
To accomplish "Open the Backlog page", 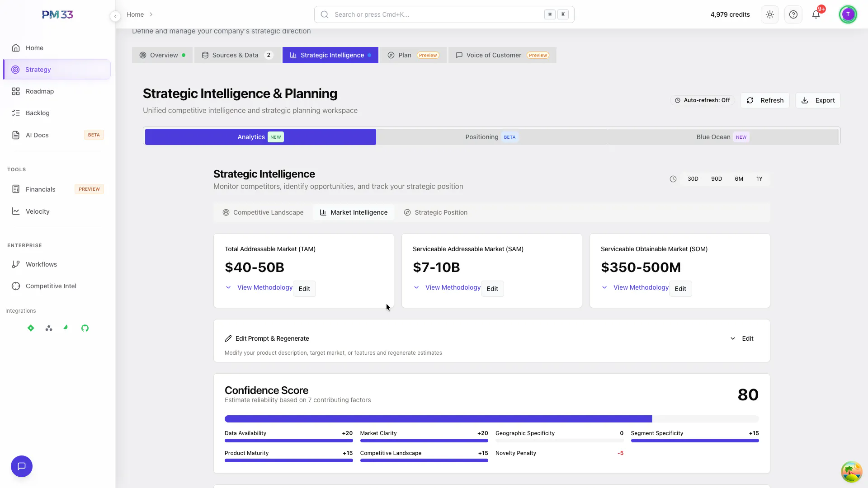I will [x=57, y=113].
